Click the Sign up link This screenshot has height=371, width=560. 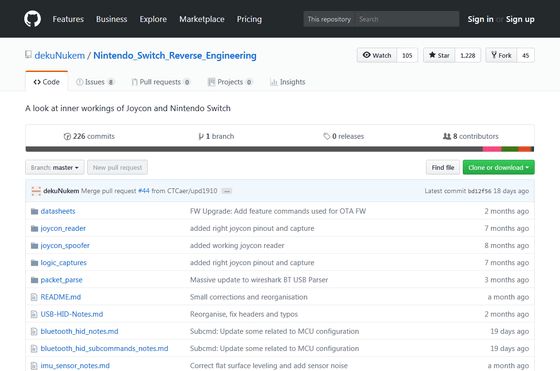pos(520,19)
